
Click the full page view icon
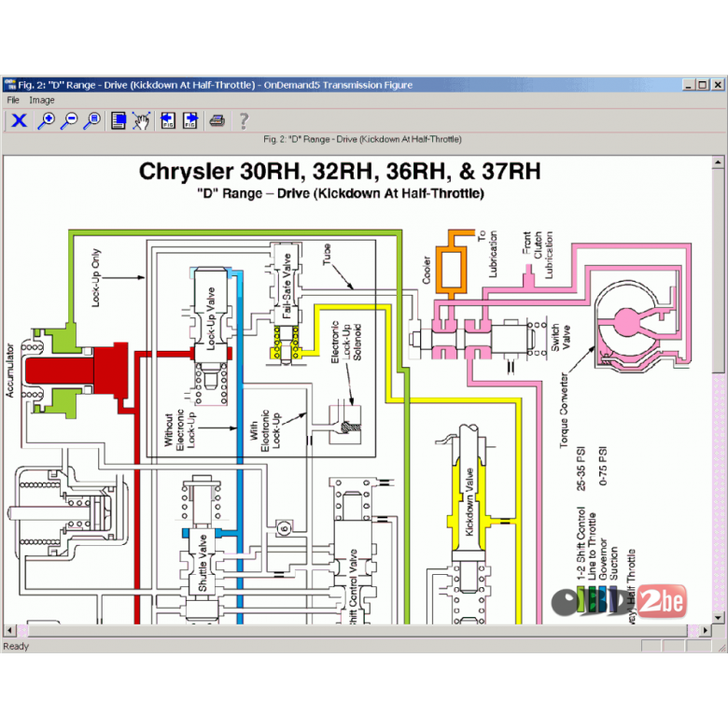119,120
